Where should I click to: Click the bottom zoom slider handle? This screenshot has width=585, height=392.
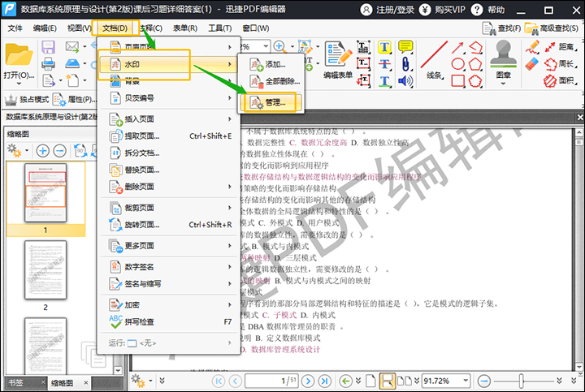coord(521,381)
